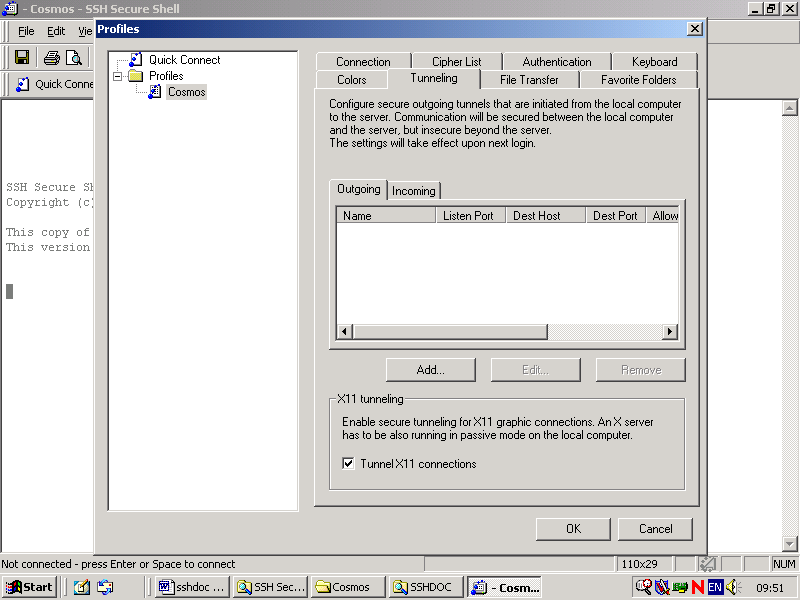
Task: Open the Authentication tab
Action: pyautogui.click(x=556, y=62)
